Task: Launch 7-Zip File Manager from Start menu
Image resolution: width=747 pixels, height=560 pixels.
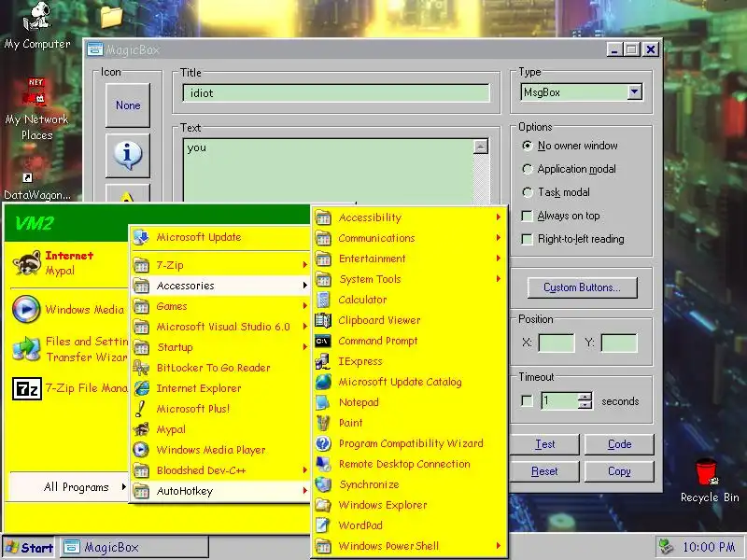Action: click(68, 388)
